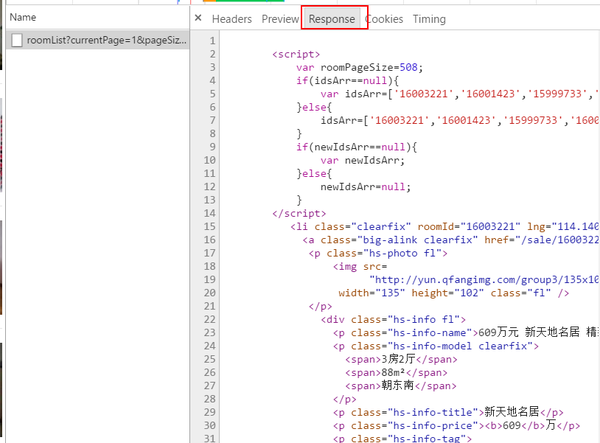Select the roomList?currentPage=1 request row
Viewport: 600px width, 443px height.
pos(98,40)
